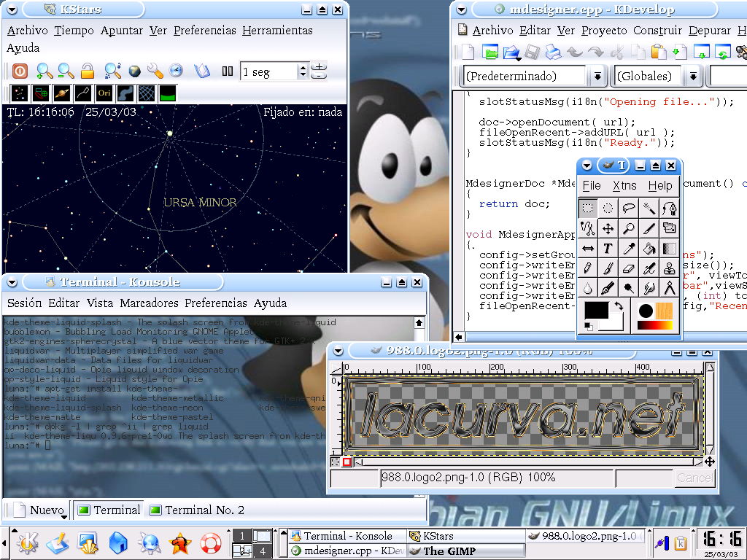Image resolution: width=747 pixels, height=560 pixels.
Task: Toggle planets display with Saturn icon
Action: pos(62,93)
